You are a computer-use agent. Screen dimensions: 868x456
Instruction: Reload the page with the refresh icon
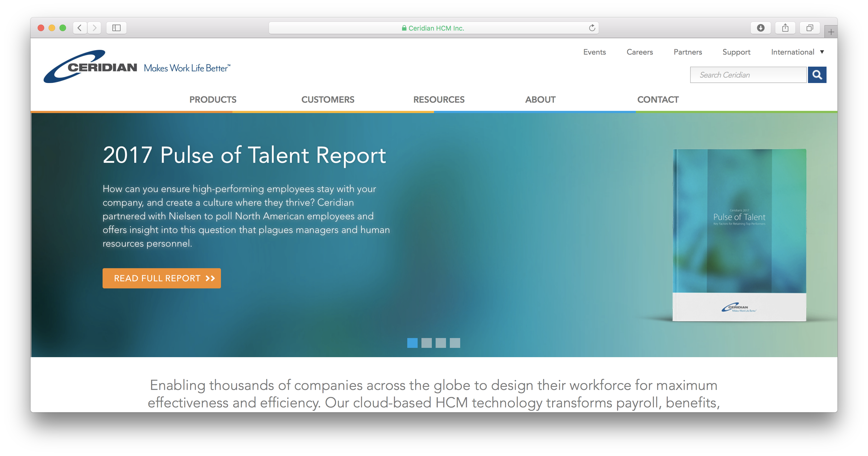[x=592, y=28]
